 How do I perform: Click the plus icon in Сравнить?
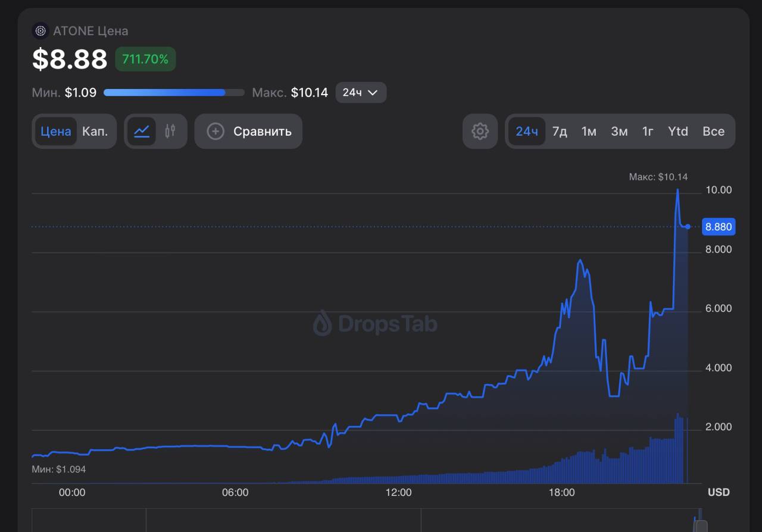[216, 132]
